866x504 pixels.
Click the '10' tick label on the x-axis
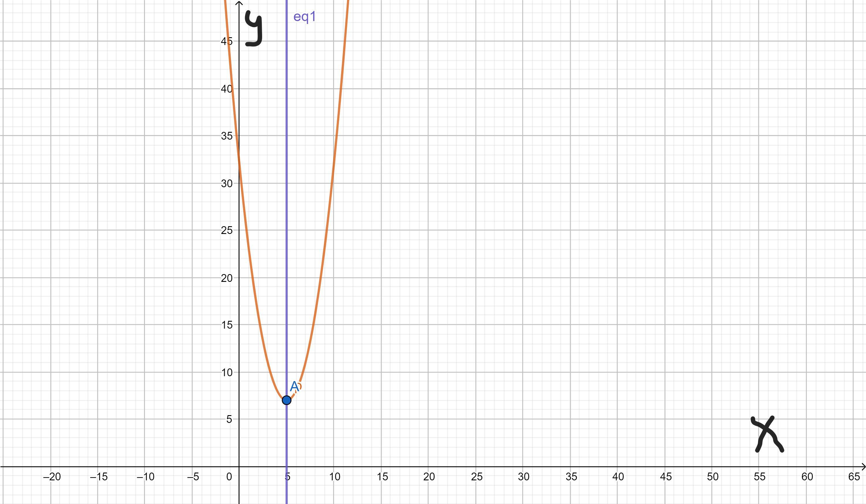click(x=335, y=477)
